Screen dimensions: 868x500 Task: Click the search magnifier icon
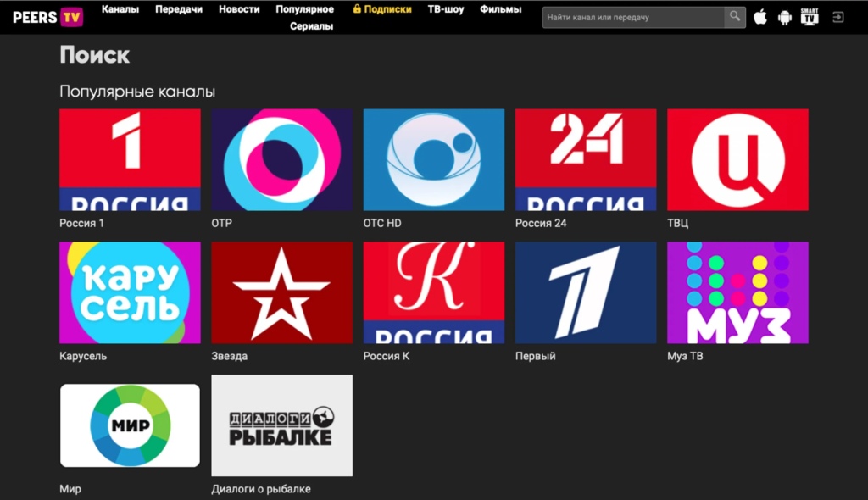[735, 17]
